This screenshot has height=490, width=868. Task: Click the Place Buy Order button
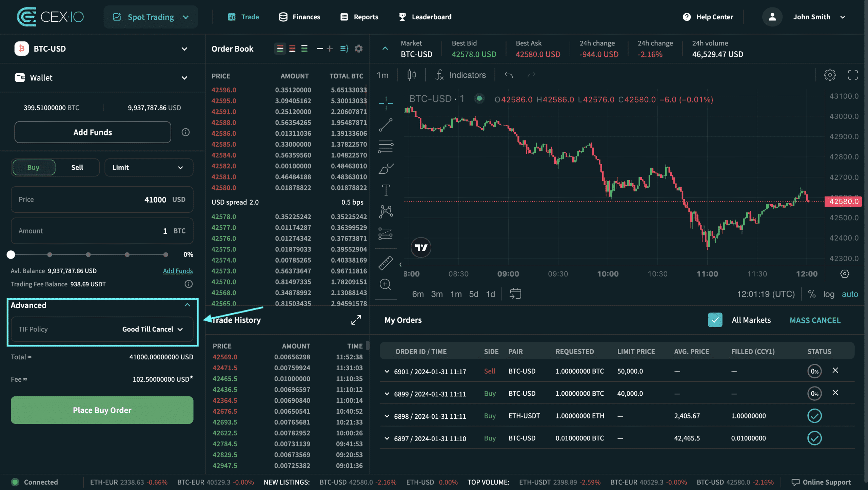coord(102,410)
